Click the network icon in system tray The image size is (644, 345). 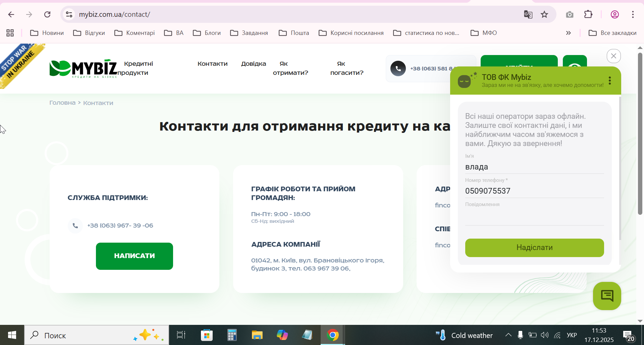(x=557, y=335)
